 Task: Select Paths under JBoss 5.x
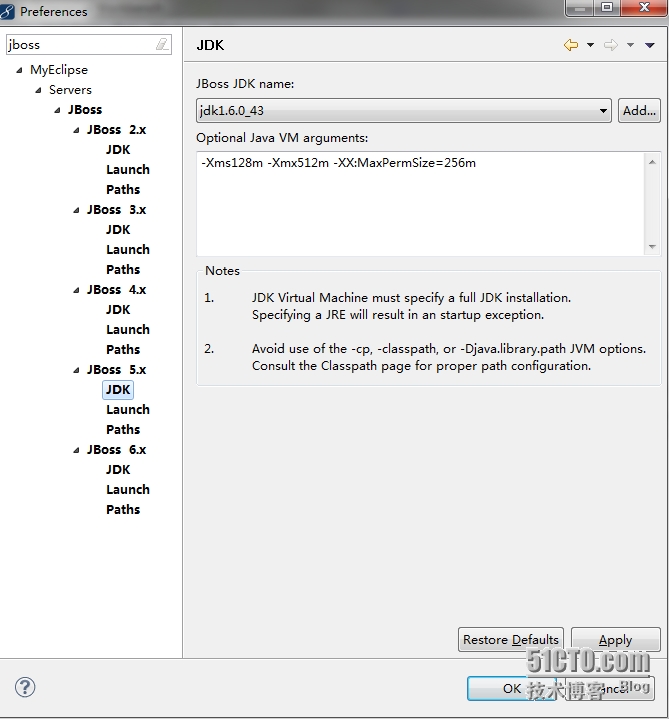point(123,429)
